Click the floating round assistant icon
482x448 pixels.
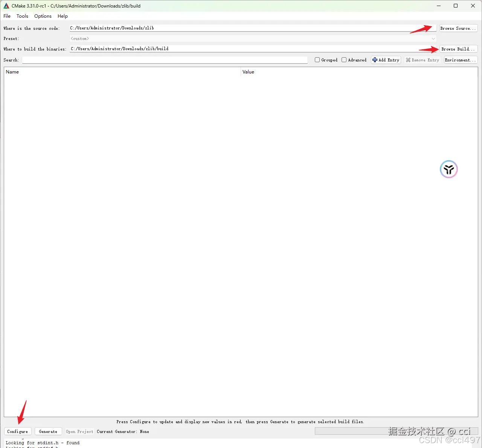448,169
